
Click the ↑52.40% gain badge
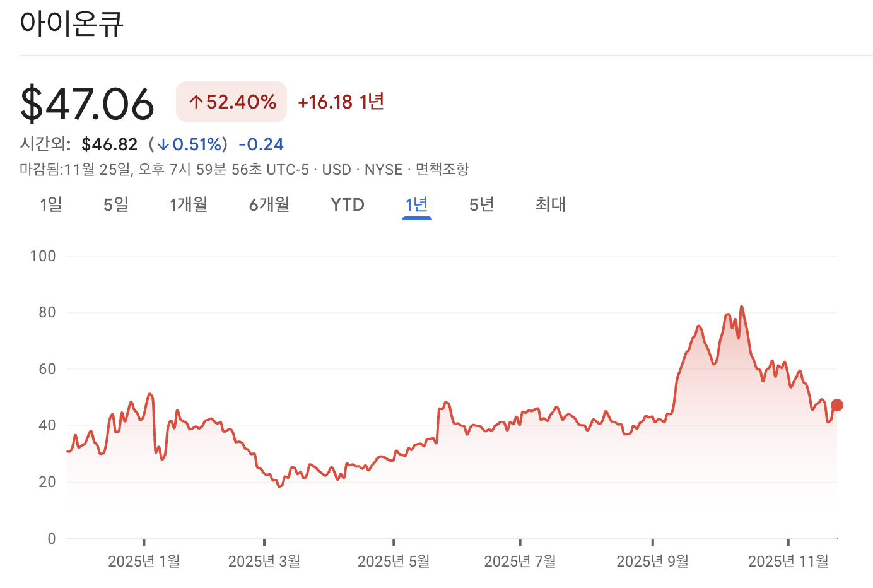click(231, 100)
